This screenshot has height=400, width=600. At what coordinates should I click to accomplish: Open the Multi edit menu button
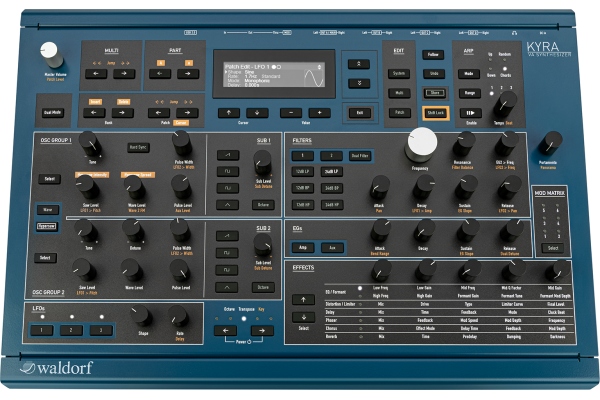coord(399,93)
